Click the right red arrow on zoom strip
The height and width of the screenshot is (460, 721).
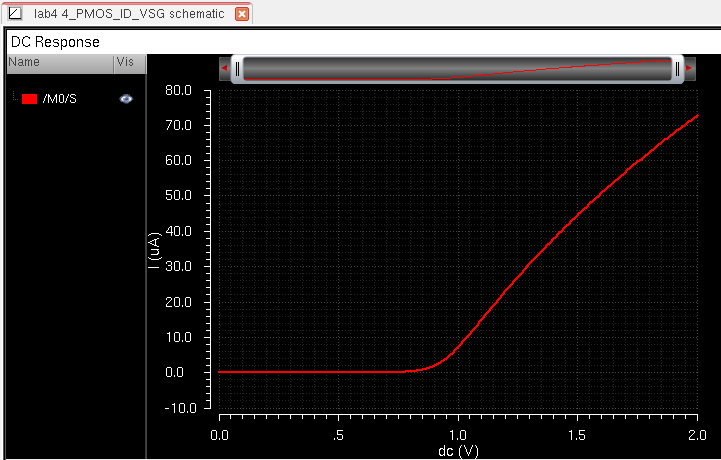coord(691,69)
